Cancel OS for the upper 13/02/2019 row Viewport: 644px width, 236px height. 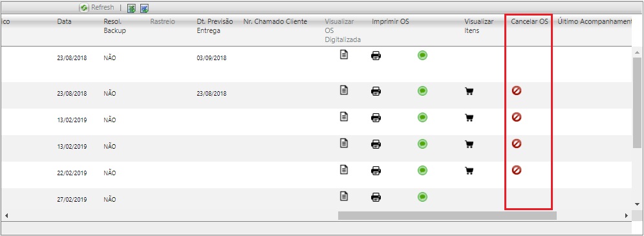point(516,118)
